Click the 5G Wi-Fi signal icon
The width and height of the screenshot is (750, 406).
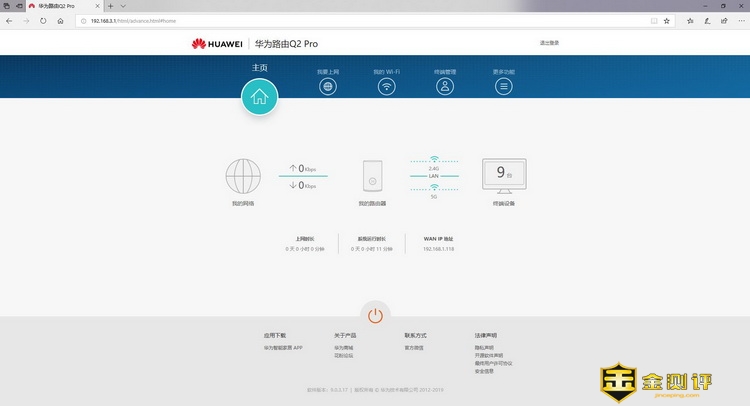(434, 188)
